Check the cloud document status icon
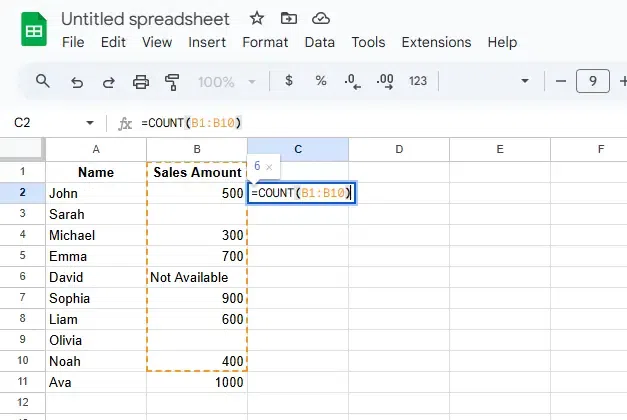Image resolution: width=627 pixels, height=420 pixels. click(x=321, y=18)
